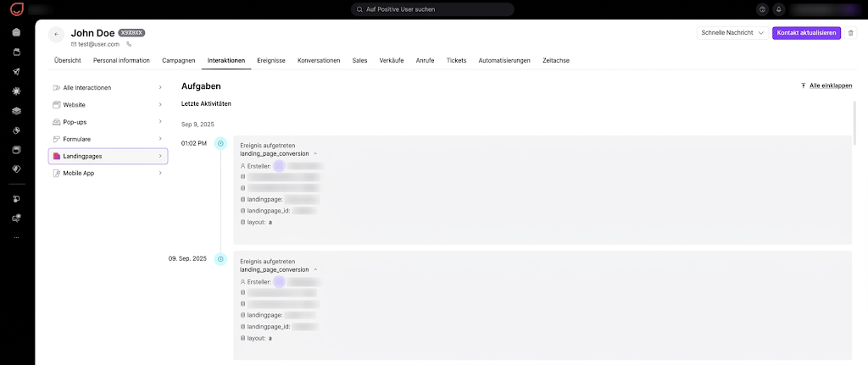The height and width of the screenshot is (365, 868).
Task: Click the Ersteller avatar in the 01:02 PM event
Action: (x=279, y=166)
